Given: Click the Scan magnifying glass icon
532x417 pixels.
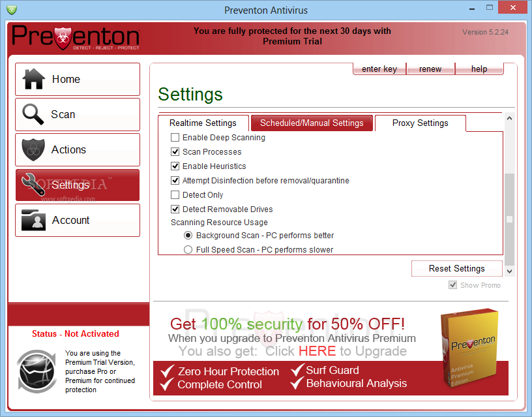Looking at the screenshot, I should [x=33, y=114].
